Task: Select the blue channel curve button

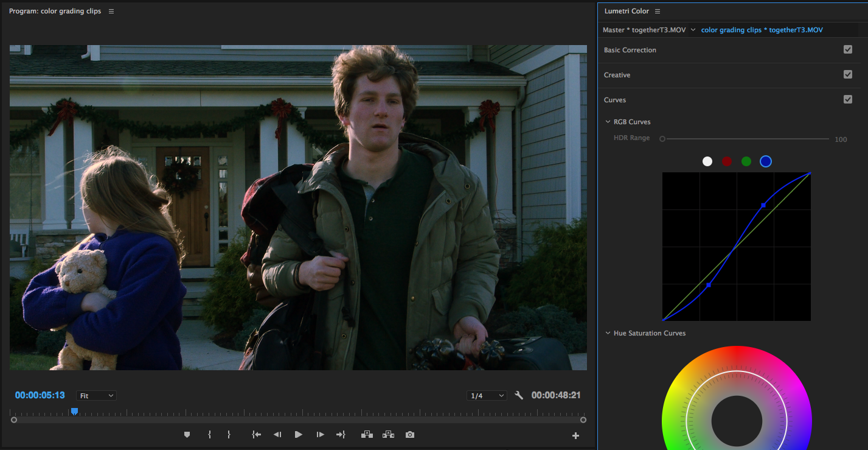Action: [765, 161]
